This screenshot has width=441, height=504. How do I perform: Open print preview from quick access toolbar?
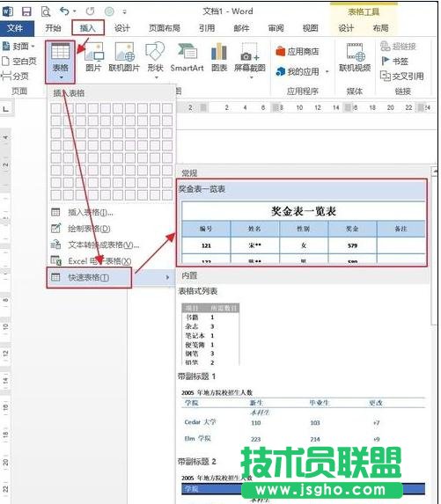pos(46,11)
